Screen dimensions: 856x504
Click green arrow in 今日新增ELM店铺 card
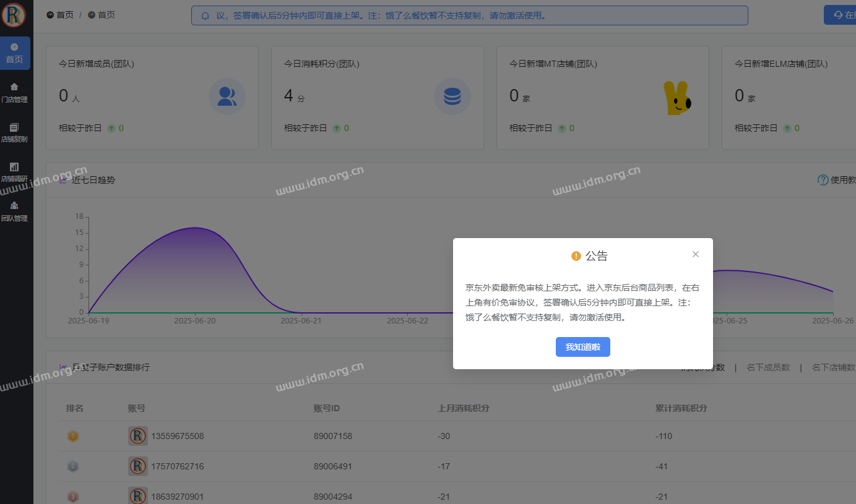(787, 128)
